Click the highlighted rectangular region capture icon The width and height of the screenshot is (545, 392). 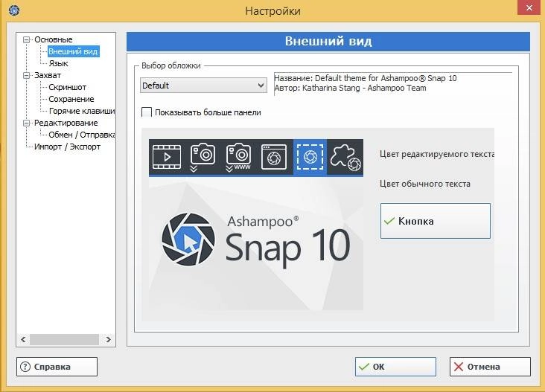click(310, 157)
